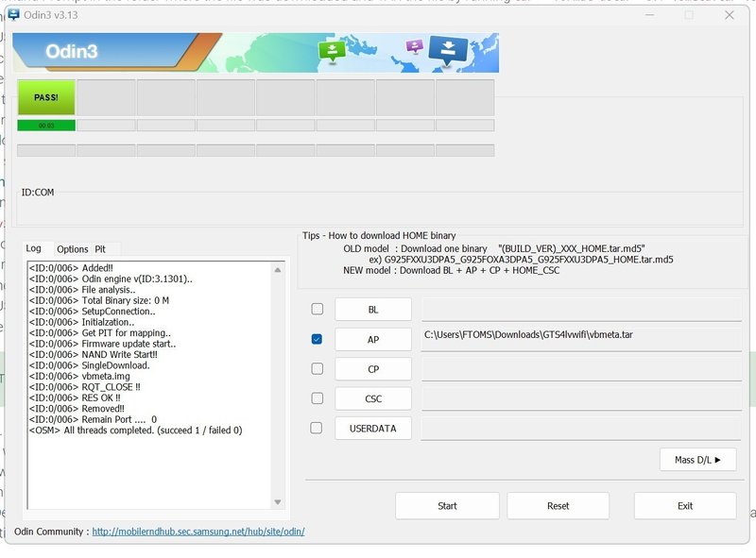Open CSC file browser button
The height and width of the screenshot is (558, 756).
[373, 399]
